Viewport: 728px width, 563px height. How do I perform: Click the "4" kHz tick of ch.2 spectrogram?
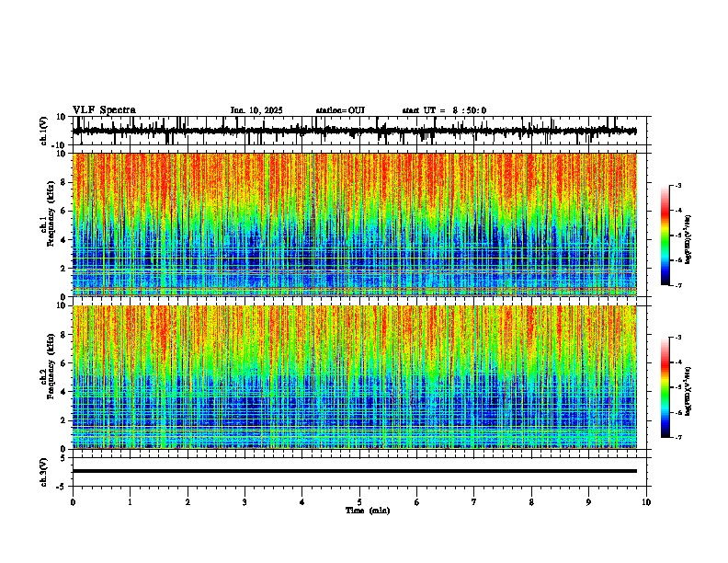coord(63,392)
